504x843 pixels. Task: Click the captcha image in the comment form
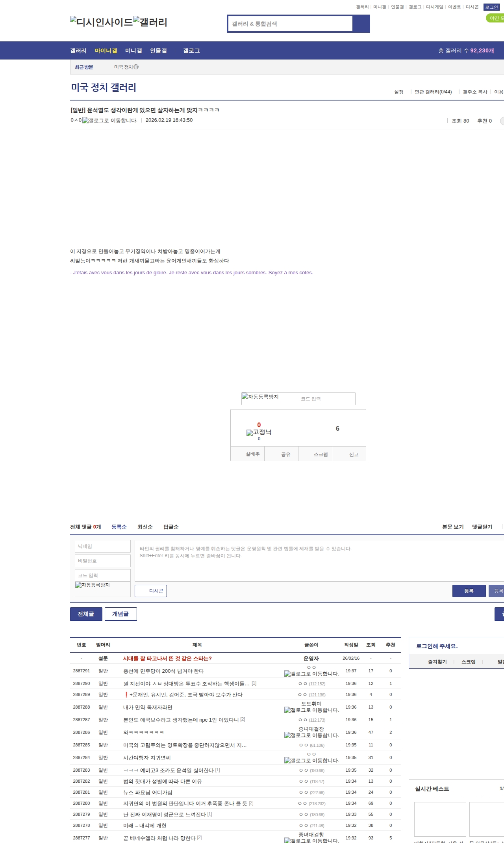(103, 589)
